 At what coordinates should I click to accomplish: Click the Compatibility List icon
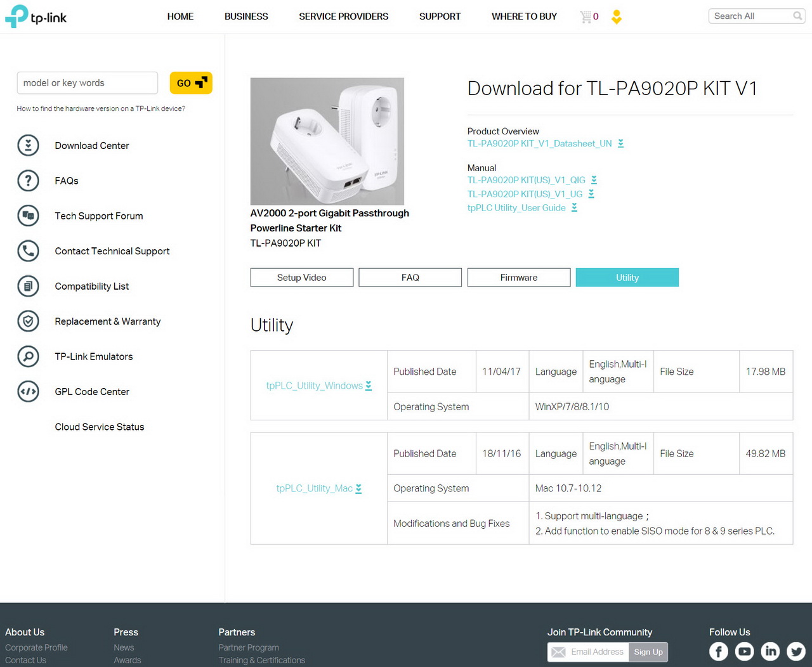coord(28,286)
